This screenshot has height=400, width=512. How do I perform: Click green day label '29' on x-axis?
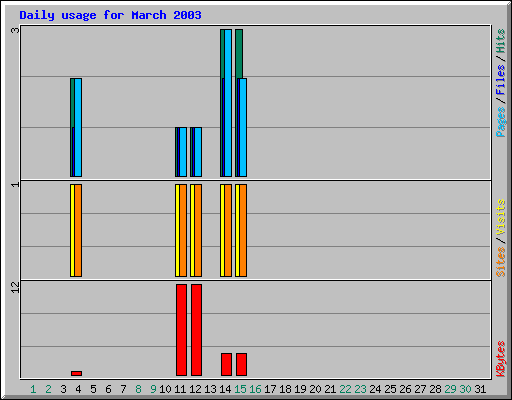(450, 389)
